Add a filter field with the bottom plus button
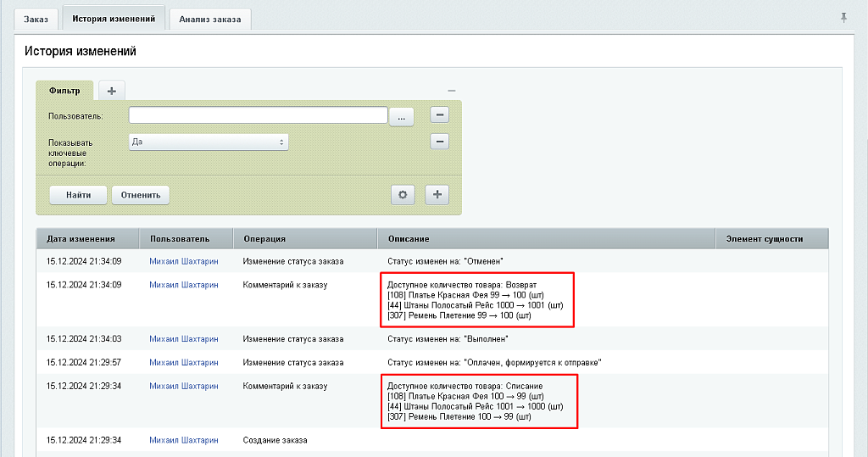This screenshot has height=457, width=868. [x=437, y=195]
